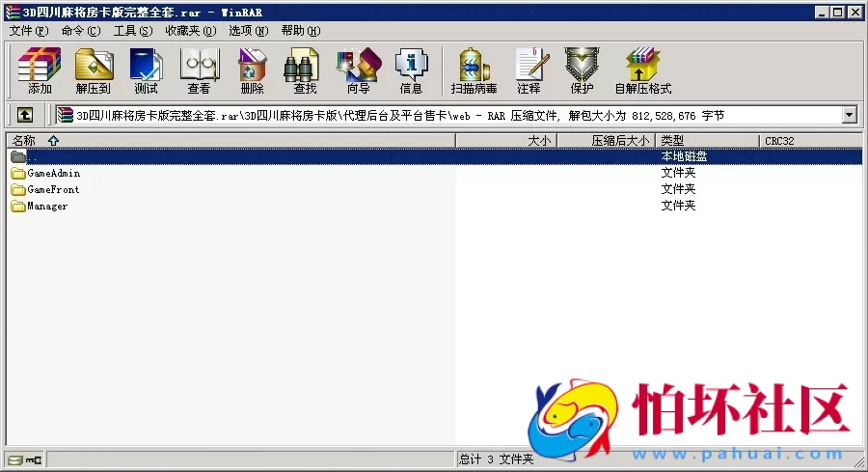Viewport: 868px width, 472px height.
Task: Sort by CRC32 column header
Action: coord(810,141)
